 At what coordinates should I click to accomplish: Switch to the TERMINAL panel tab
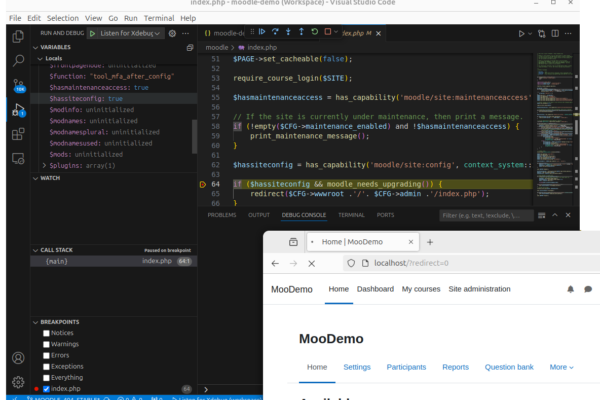point(351,215)
